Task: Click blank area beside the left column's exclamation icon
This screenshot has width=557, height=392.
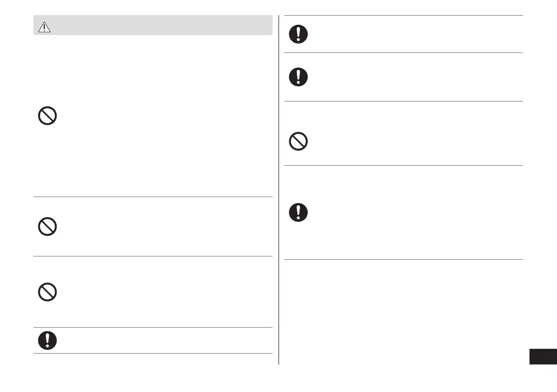Action: [x=162, y=340]
